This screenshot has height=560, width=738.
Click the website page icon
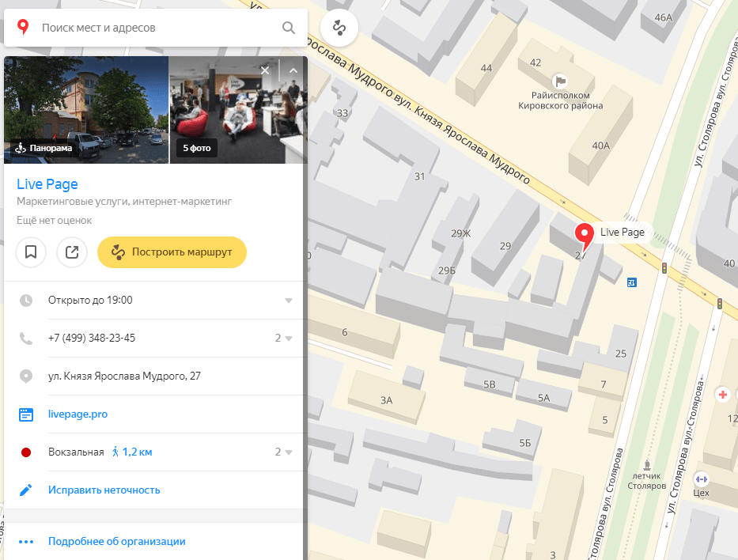26,414
